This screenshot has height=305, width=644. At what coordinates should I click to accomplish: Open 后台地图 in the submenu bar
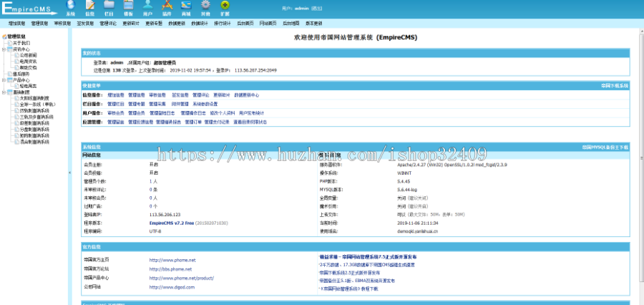pyautogui.click(x=291, y=24)
